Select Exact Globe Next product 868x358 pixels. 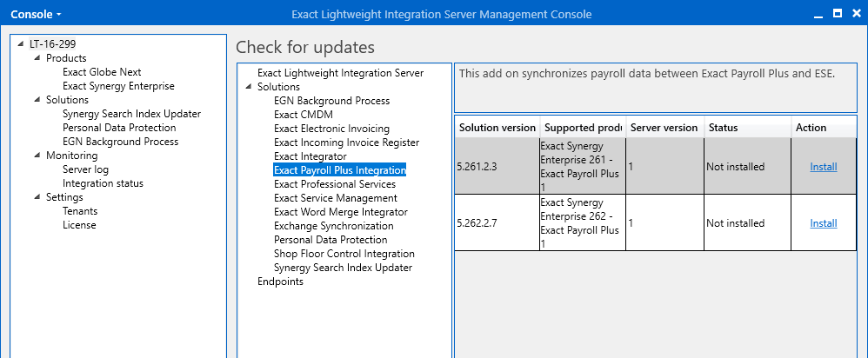[x=102, y=72]
